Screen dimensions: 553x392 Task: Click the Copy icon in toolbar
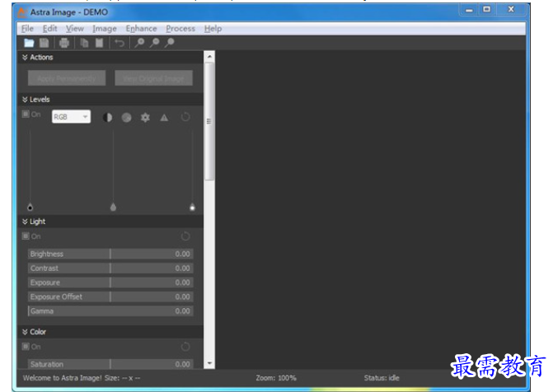84,43
